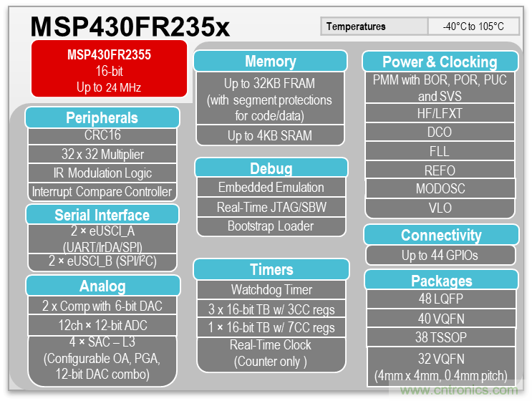The image size is (532, 401).
Task: Click the Analog section header
Action: 102,286
